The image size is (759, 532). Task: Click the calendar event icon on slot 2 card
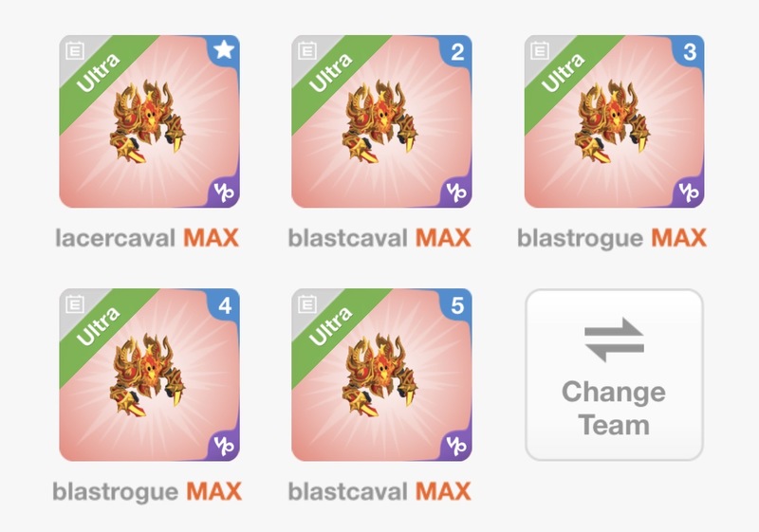[306, 50]
